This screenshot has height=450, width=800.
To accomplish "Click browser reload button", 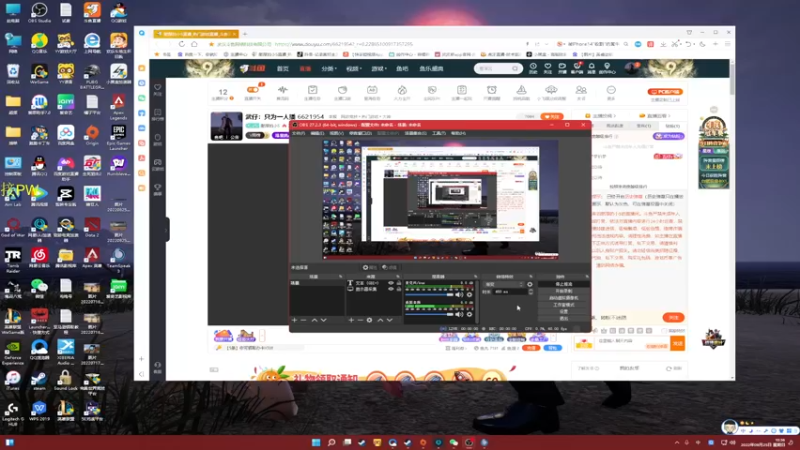I will point(182,44).
